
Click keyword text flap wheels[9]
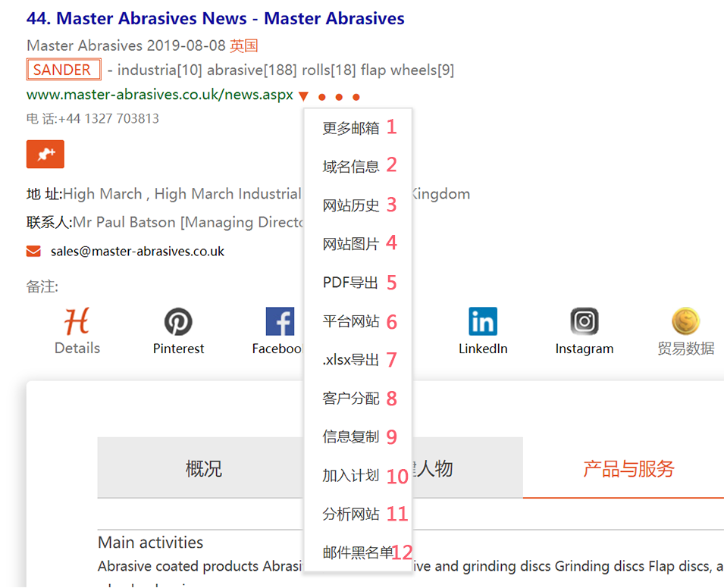coord(407,70)
